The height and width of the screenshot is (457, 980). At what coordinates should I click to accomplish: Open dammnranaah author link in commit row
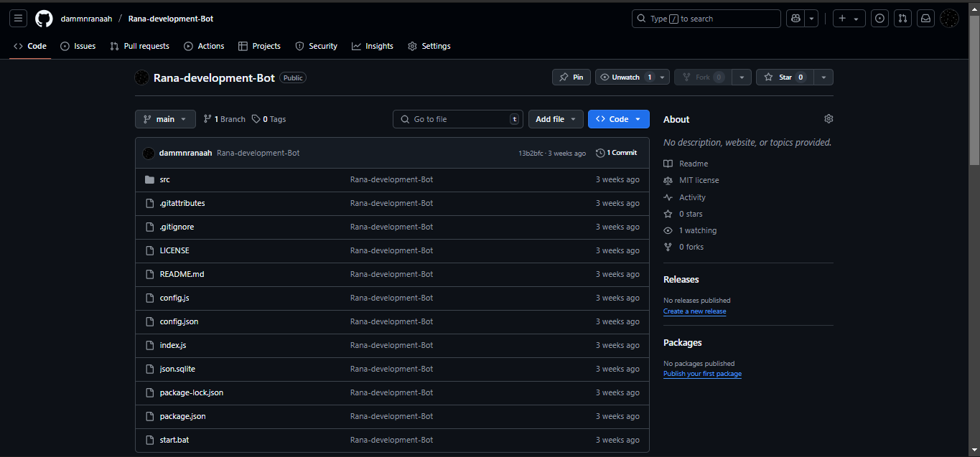click(185, 153)
